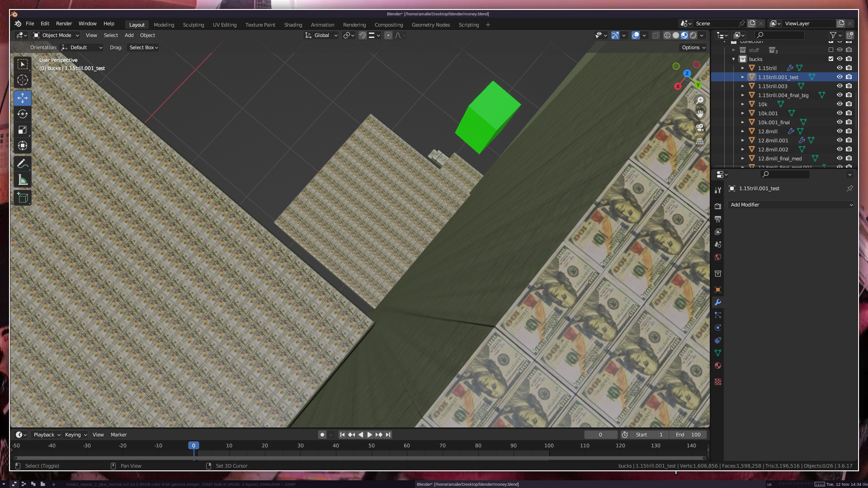Open the Material properties tab
The width and height of the screenshot is (868, 488).
click(718, 366)
